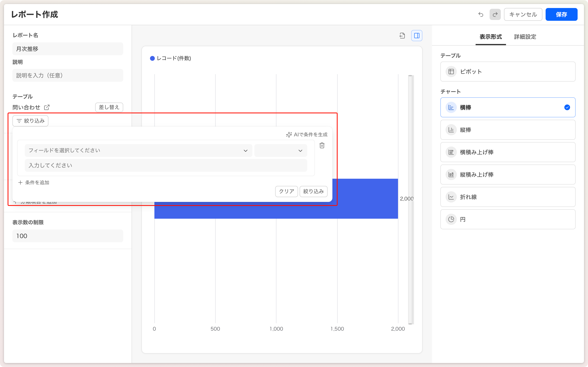Select 縦棒 vertical bar chart
This screenshot has height=367, width=588.
pos(508,130)
